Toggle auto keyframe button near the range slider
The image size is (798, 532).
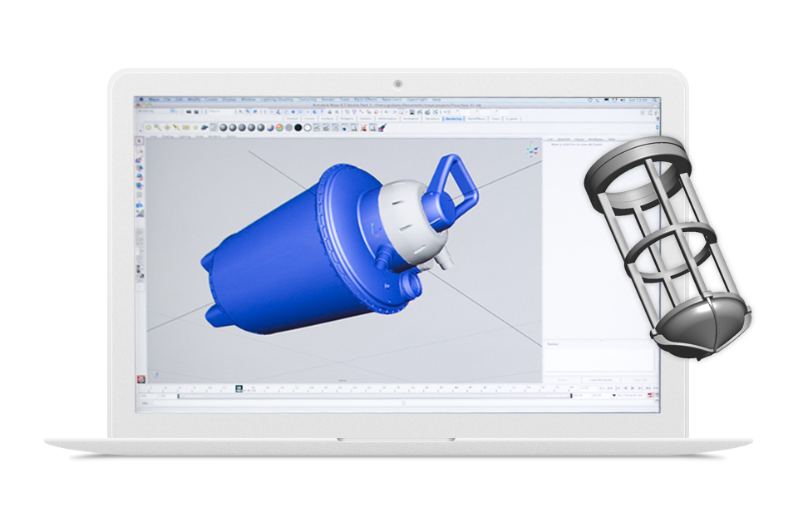click(x=650, y=395)
